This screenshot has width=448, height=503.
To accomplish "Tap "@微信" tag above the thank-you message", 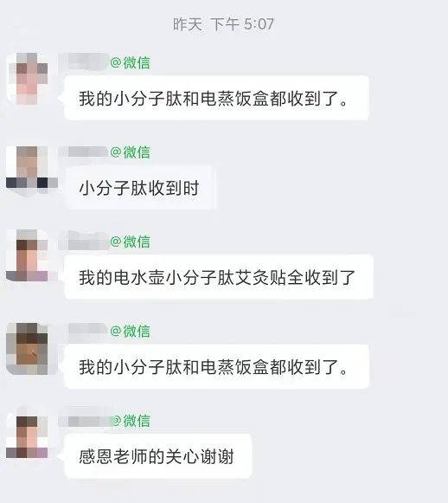I will pos(131,421).
